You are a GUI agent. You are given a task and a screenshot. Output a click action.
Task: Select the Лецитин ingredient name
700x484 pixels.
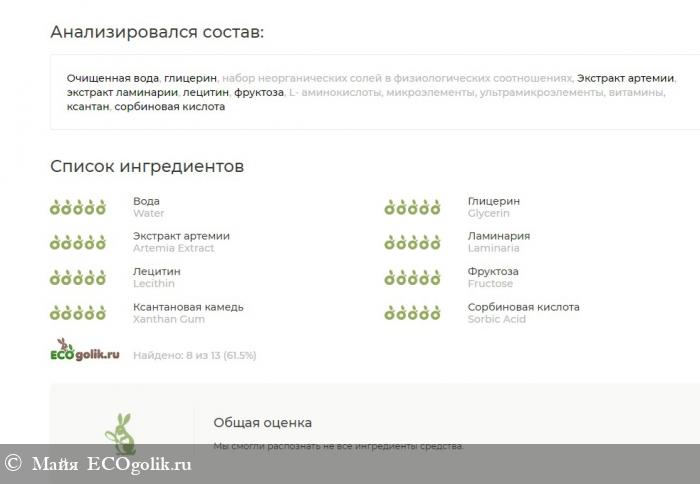point(156,271)
